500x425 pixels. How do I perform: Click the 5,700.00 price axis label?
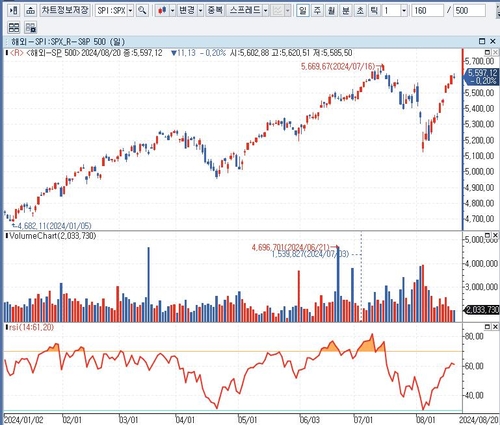pos(479,61)
